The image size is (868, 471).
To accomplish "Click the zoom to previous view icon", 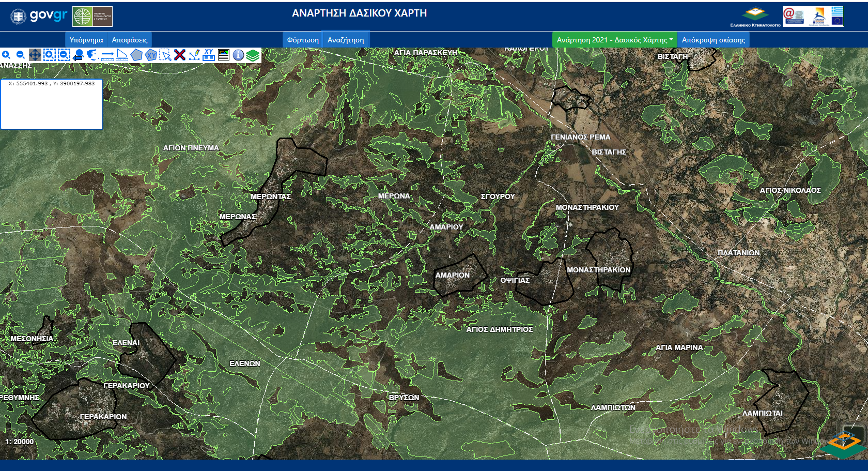I will (78, 55).
